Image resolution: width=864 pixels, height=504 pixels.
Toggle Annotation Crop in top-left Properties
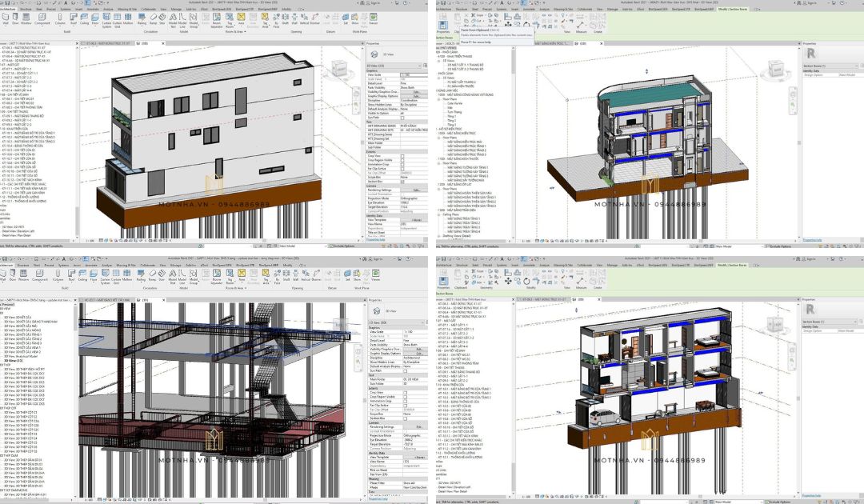(402, 165)
